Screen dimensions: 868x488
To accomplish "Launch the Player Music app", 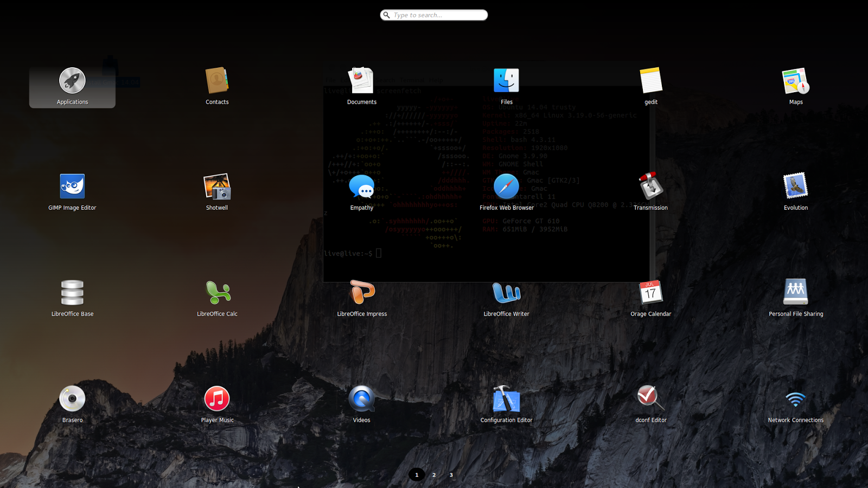I will coord(217,399).
